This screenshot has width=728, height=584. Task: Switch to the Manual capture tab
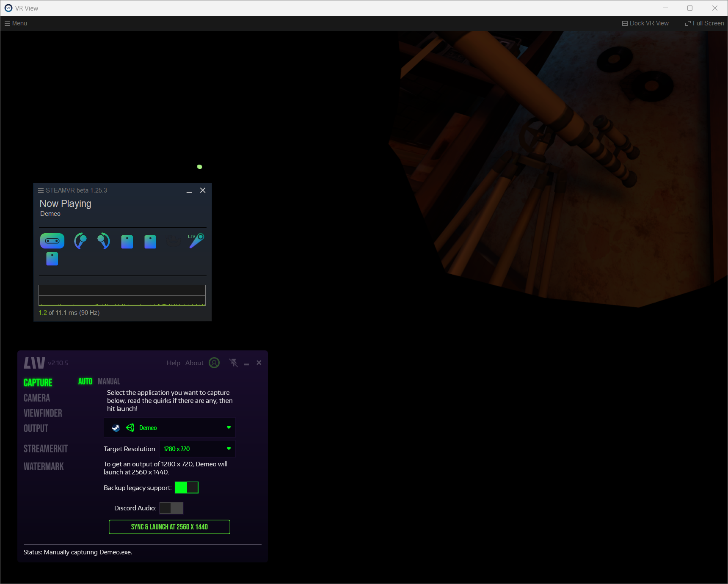click(109, 381)
